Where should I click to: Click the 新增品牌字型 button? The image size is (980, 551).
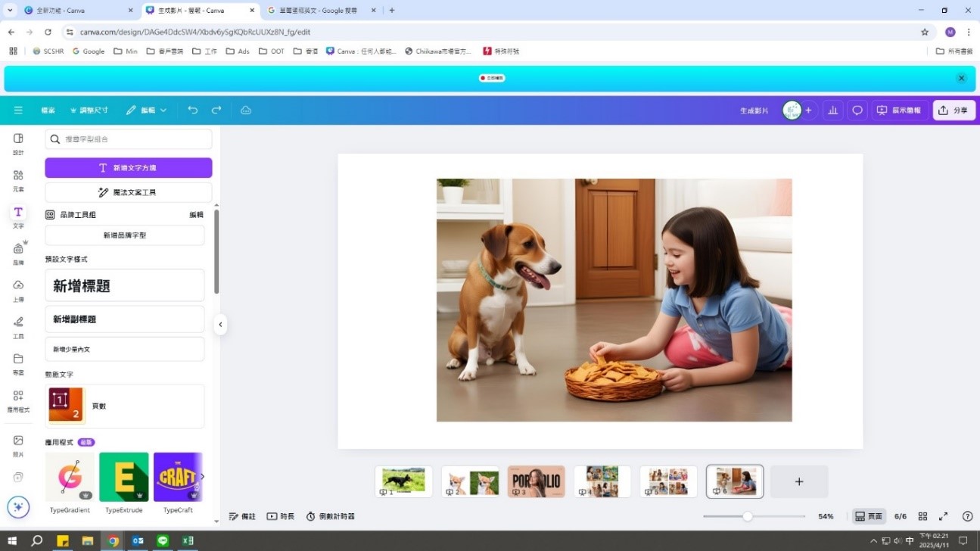click(x=125, y=235)
